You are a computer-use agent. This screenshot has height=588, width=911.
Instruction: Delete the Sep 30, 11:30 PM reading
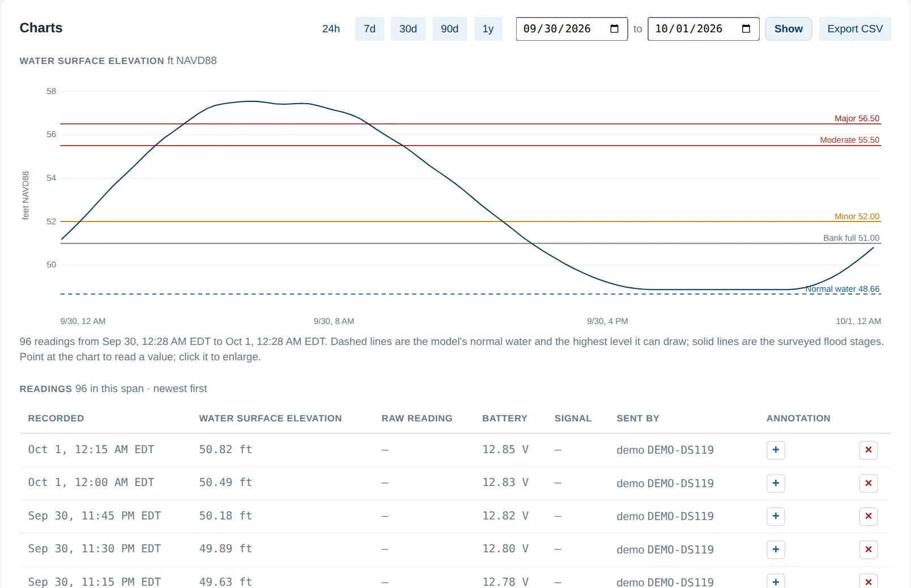(869, 549)
